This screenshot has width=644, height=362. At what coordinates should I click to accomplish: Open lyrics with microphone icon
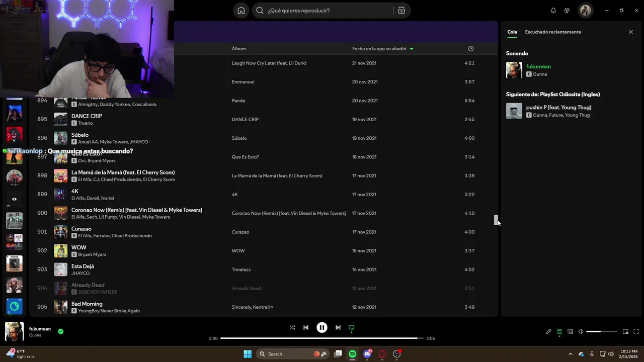click(549, 331)
